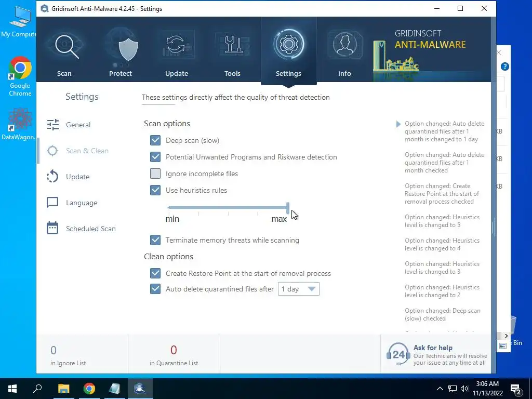
Task: Select General settings section
Action: [x=78, y=125]
